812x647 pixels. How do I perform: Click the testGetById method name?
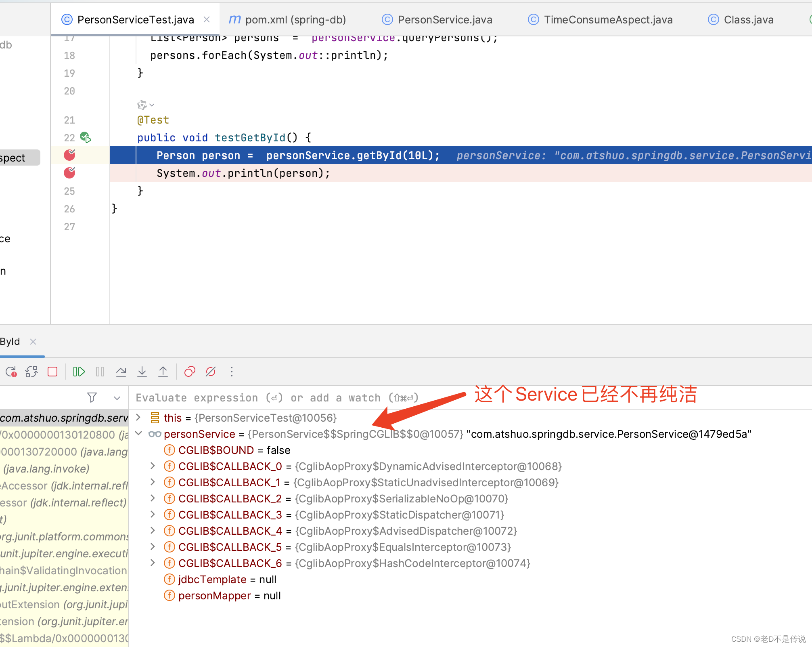(x=250, y=138)
